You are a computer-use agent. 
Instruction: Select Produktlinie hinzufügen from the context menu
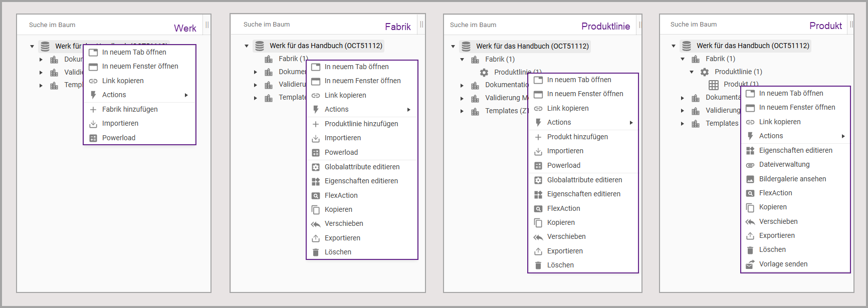[361, 124]
